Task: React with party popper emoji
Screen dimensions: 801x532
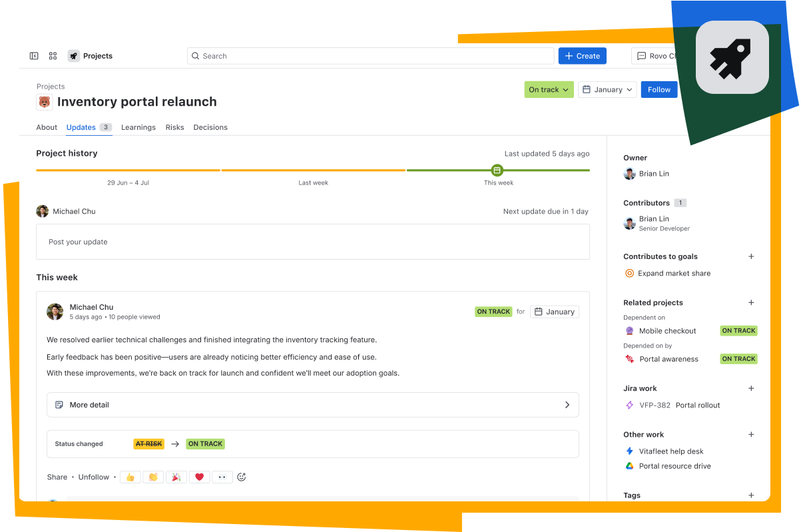Action: point(176,477)
